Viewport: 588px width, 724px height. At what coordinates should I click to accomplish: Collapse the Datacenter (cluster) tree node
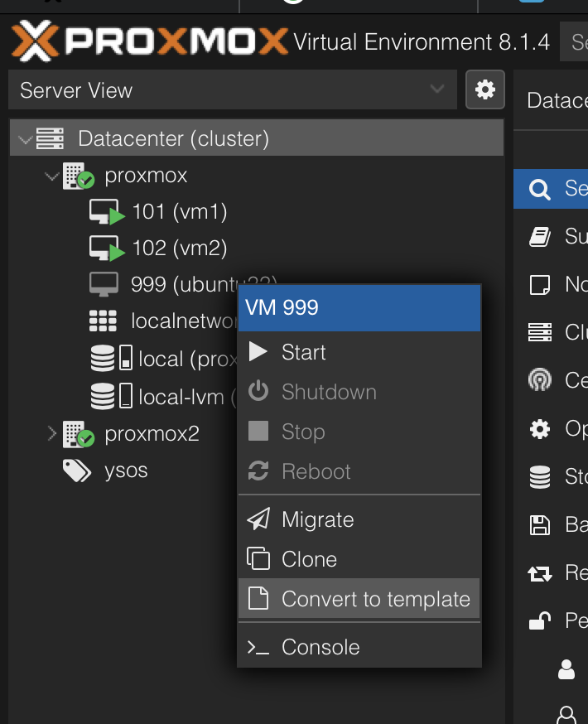click(x=25, y=138)
